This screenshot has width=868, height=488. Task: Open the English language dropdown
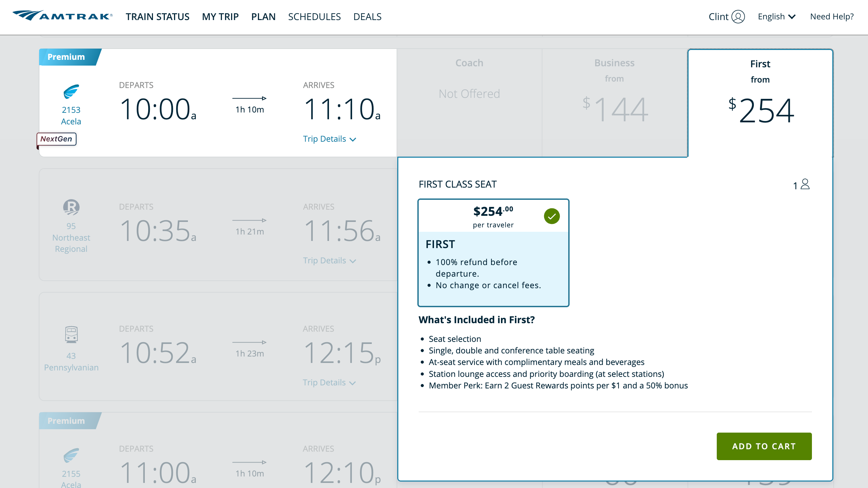point(776,16)
